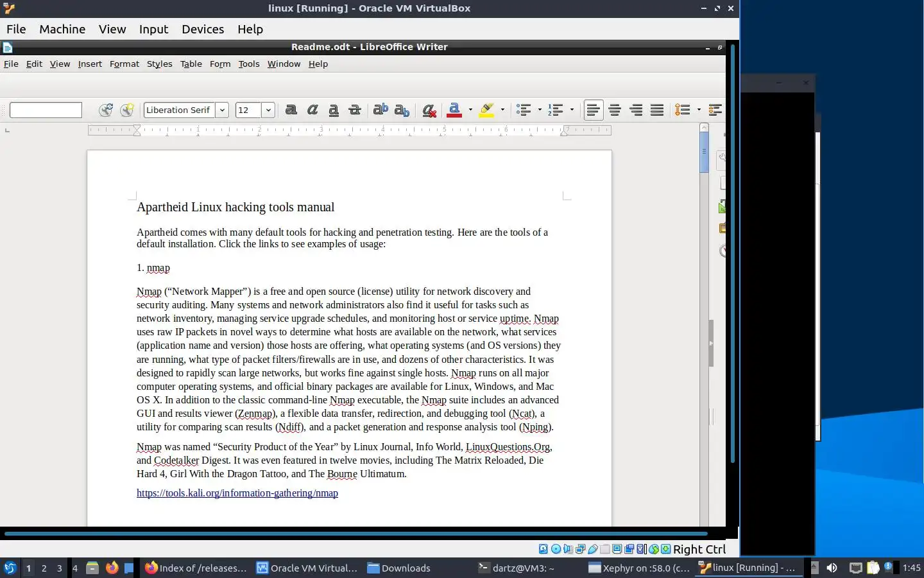Screen dimensions: 924x578
Task: Open the tools.kali.org nmap link
Action: (237, 493)
